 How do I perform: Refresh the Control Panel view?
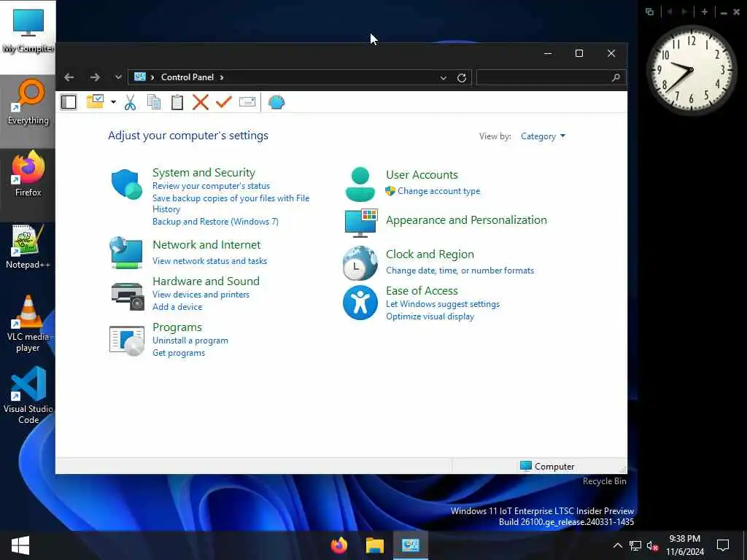pyautogui.click(x=461, y=77)
